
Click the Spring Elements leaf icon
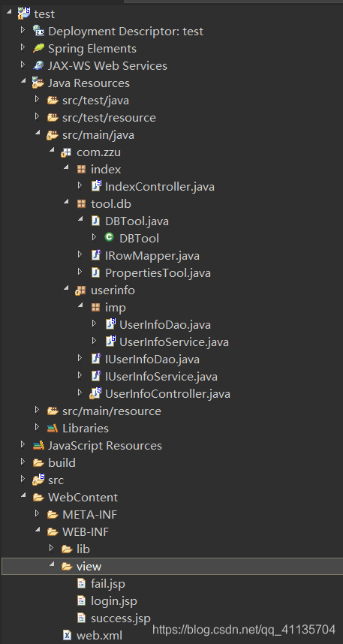tap(38, 49)
